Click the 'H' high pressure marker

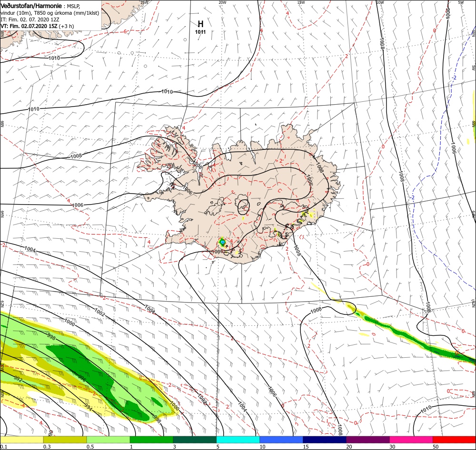coord(200,24)
